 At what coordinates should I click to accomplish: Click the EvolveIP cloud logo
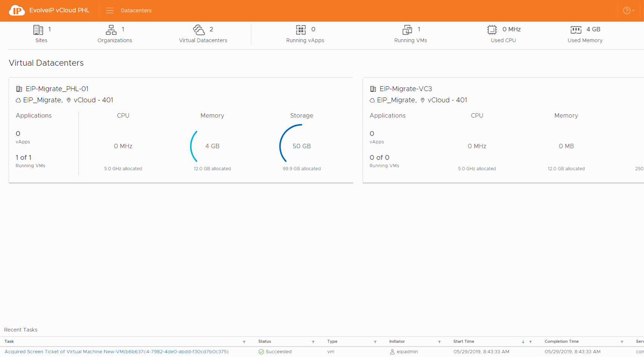click(x=17, y=10)
